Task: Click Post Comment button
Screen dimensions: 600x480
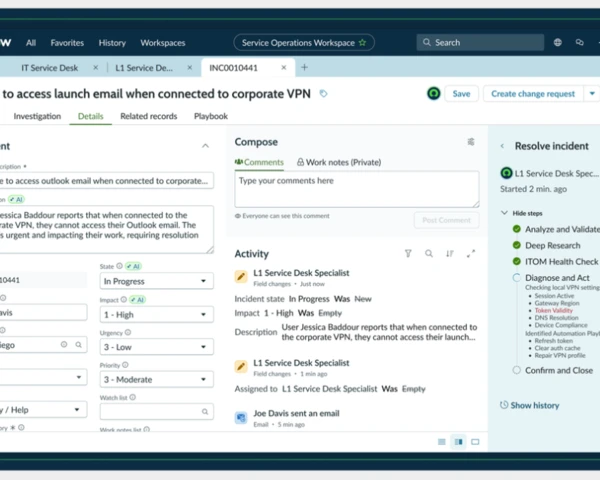Action: (446, 220)
